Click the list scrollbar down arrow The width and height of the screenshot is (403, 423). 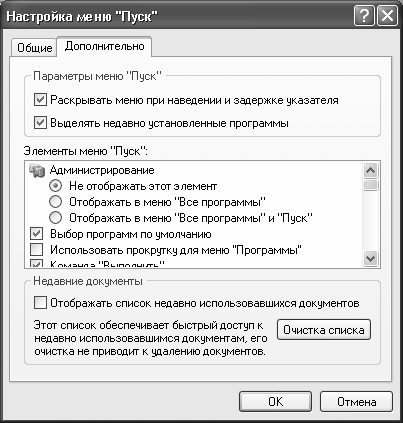tap(371, 258)
